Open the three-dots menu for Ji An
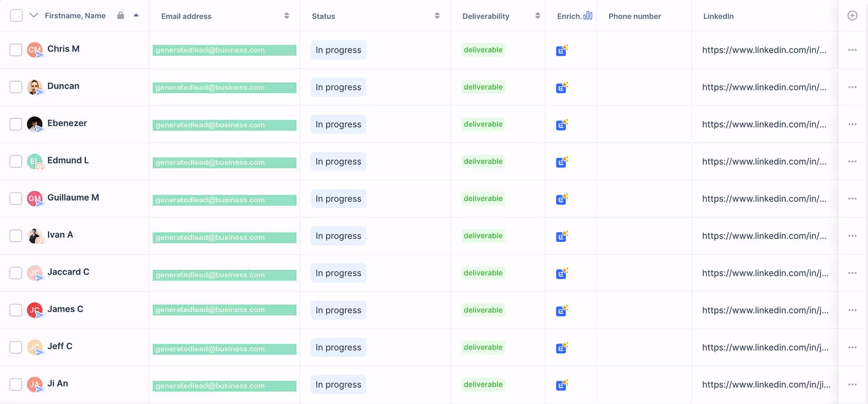Viewport: 868px width, 404px height. click(x=852, y=385)
